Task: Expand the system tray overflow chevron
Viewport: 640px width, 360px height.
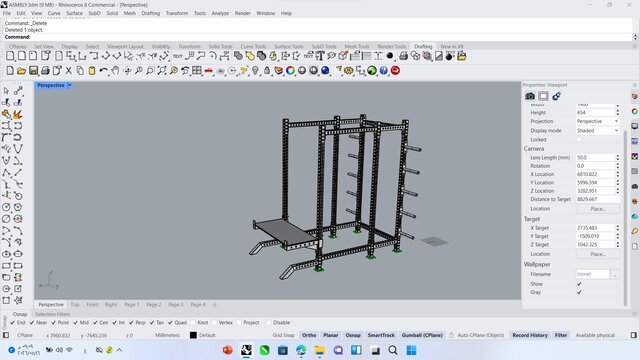Action: pos(119,350)
